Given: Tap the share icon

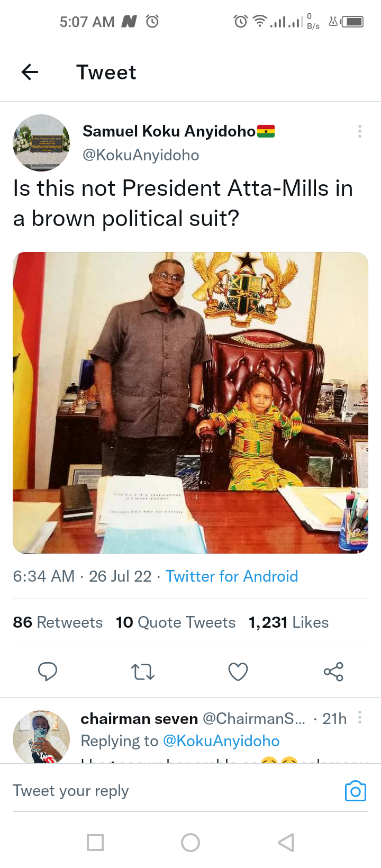Looking at the screenshot, I should point(333,672).
